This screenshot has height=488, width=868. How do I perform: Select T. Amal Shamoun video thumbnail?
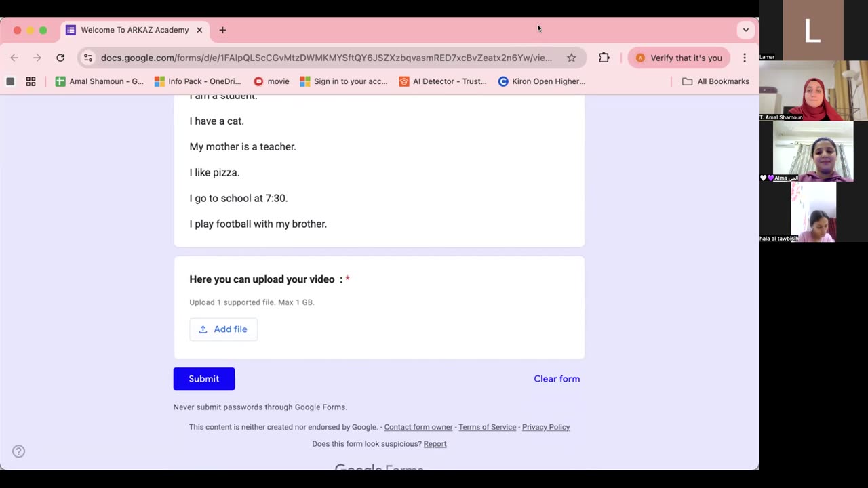813,91
